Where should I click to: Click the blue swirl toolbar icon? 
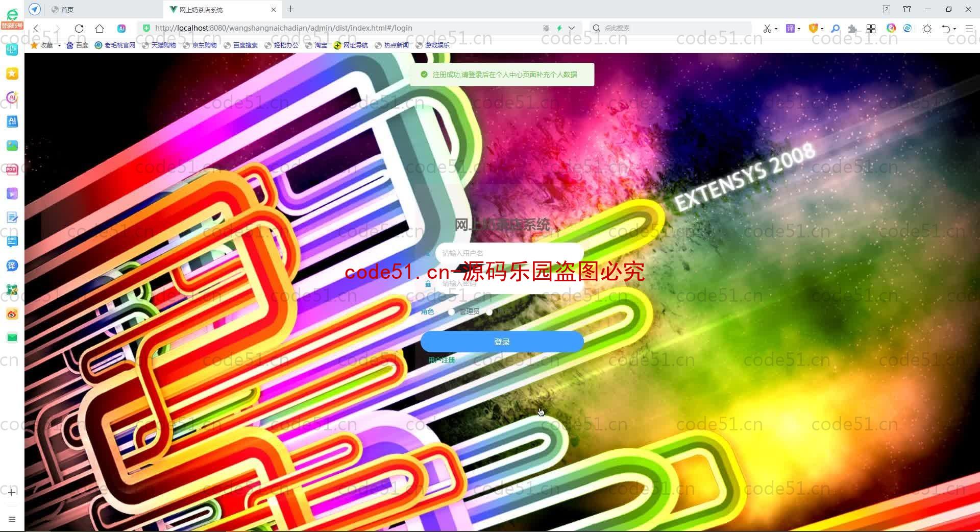[908, 28]
